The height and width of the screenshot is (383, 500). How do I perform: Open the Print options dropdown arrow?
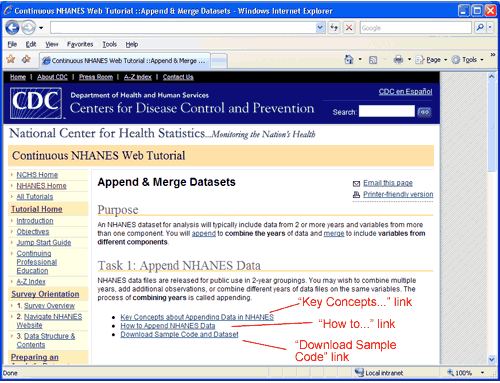tap(409, 60)
